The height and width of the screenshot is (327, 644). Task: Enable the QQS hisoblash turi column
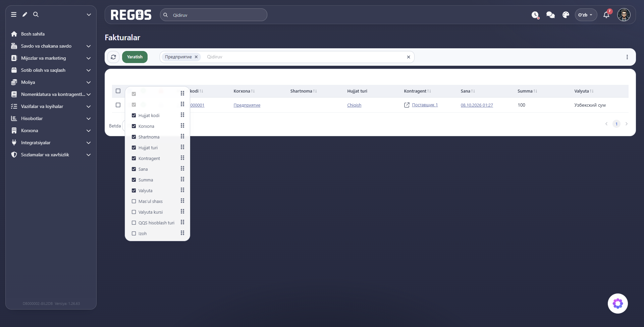click(134, 223)
